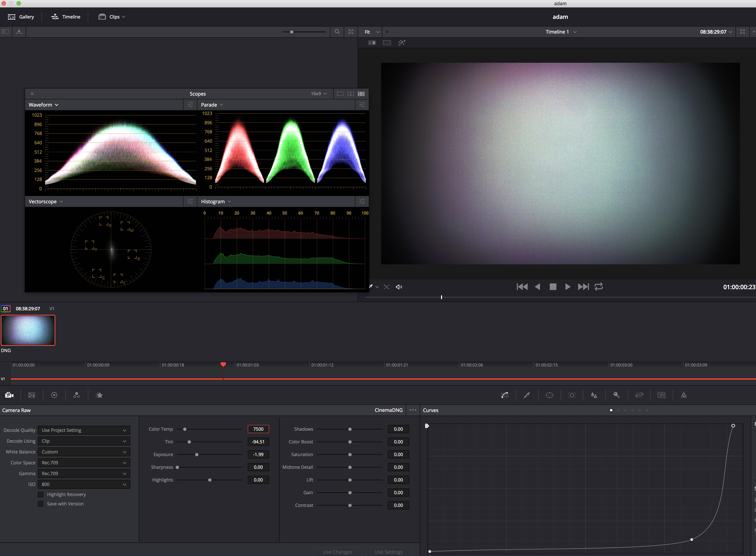Enable Save with Version checkbox

tap(41, 504)
